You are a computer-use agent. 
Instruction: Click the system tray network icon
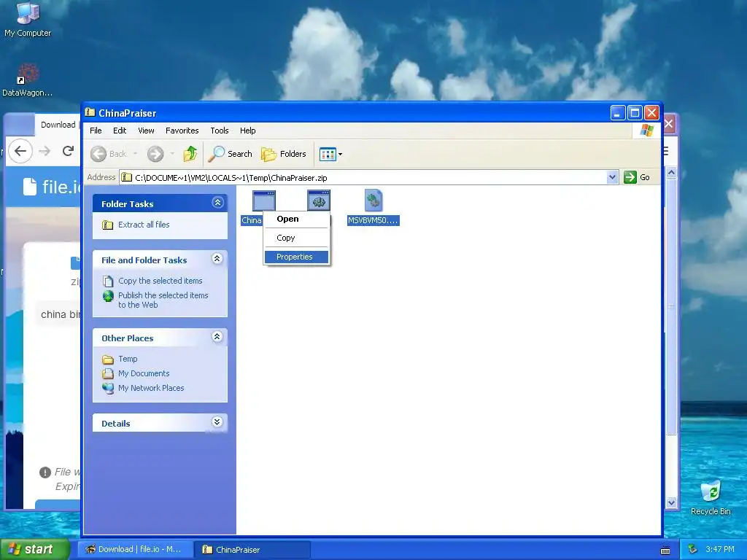pos(693,550)
